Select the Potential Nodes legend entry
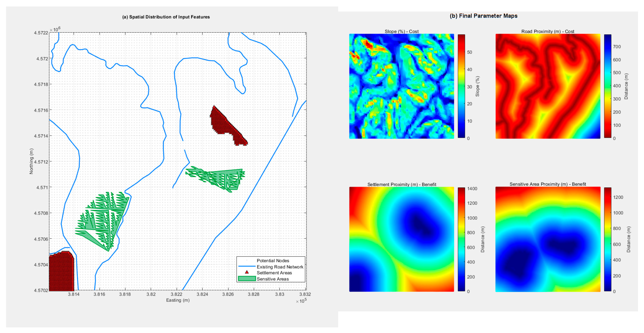Screen dimensions: 644x333 pos(273,261)
